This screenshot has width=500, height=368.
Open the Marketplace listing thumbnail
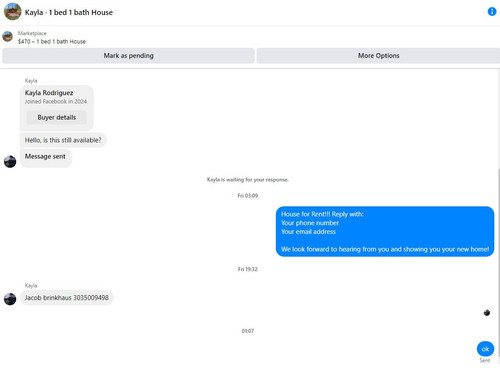(x=8, y=36)
